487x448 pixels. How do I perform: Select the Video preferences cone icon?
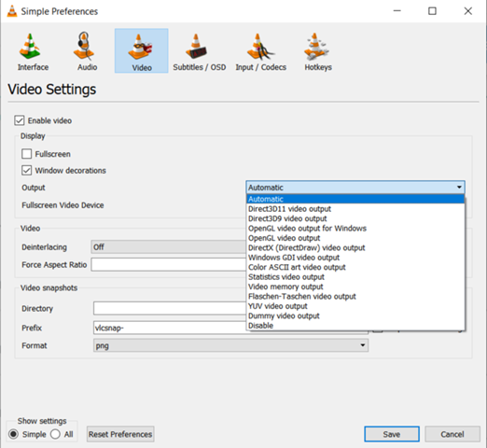[141, 48]
